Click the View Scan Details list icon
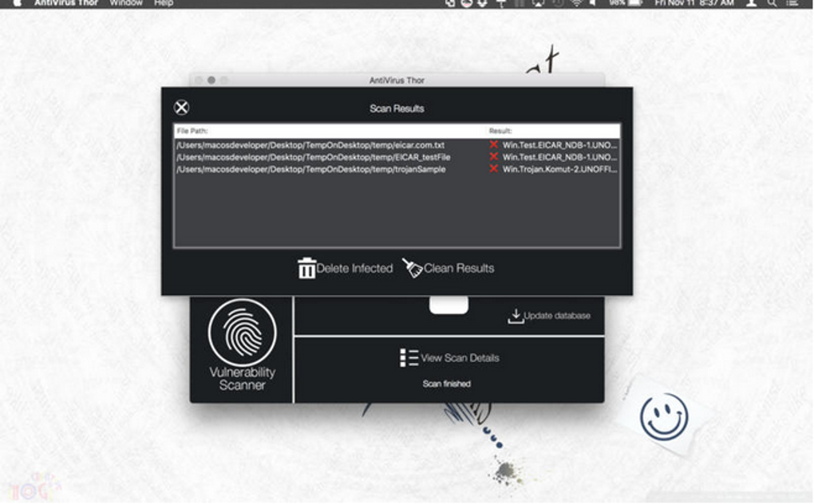This screenshot has width=814, height=504. [409, 358]
